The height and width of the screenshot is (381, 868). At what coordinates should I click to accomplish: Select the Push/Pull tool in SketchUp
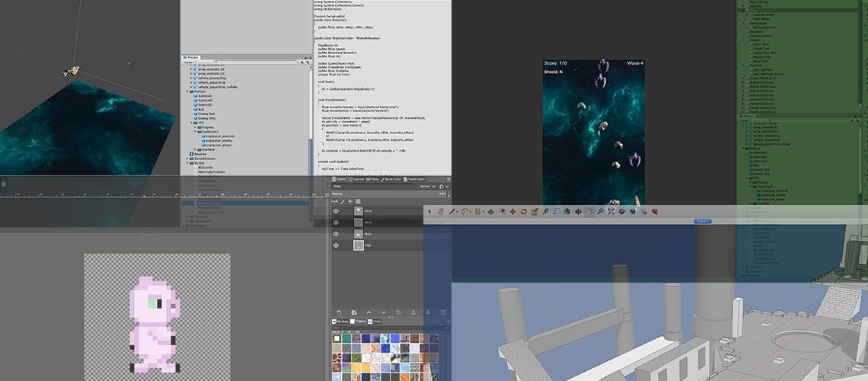pyautogui.click(x=491, y=211)
